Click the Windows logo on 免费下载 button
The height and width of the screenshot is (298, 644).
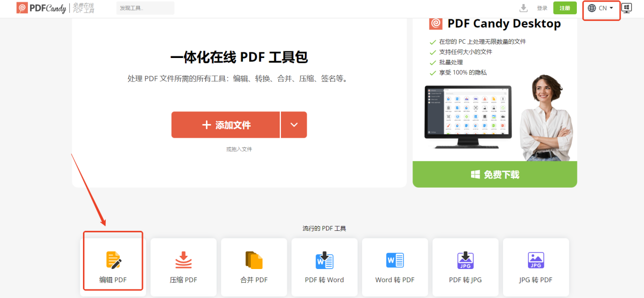coord(475,174)
